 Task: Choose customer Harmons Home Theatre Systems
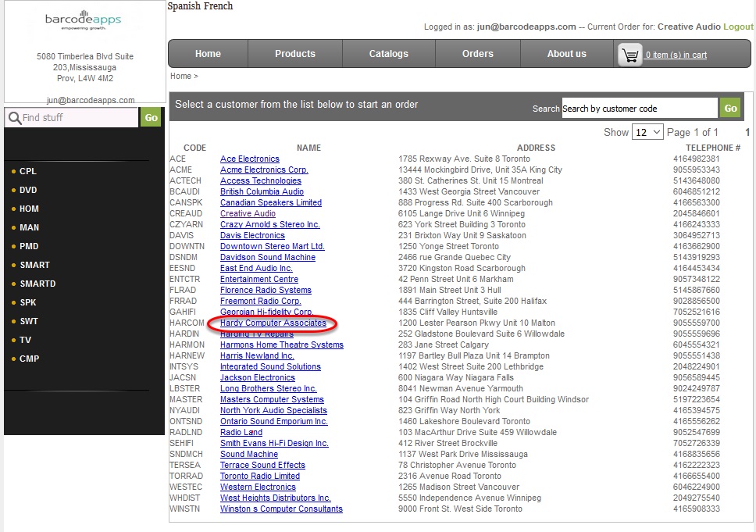282,345
